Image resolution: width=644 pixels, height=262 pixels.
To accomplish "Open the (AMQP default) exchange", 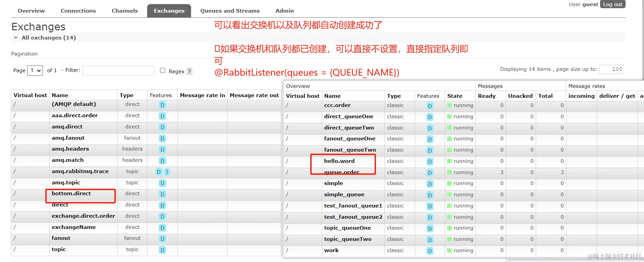I will [74, 104].
